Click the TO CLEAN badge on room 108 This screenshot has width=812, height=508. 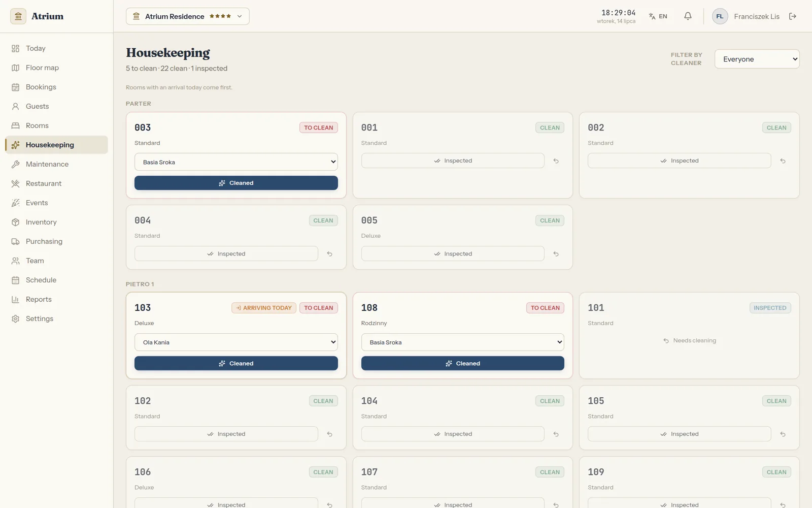[545, 308]
